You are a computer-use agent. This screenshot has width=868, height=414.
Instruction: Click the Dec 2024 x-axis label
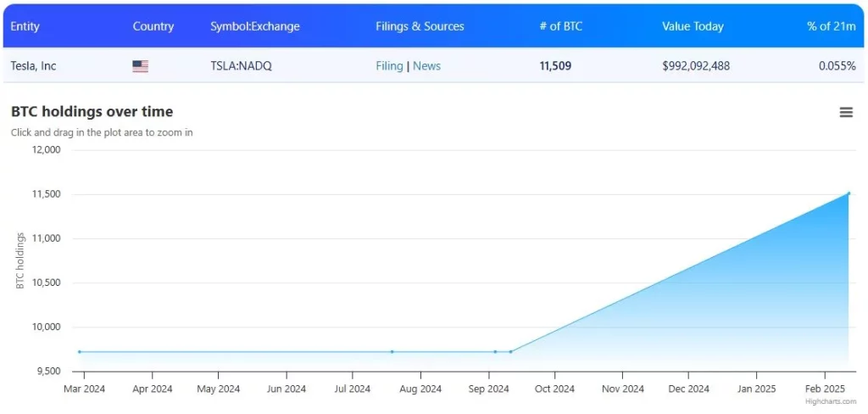(689, 389)
